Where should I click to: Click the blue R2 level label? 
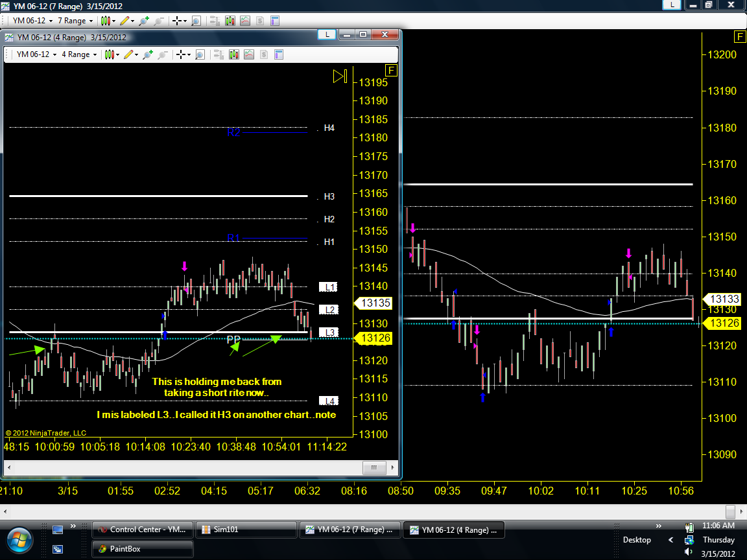(x=233, y=132)
